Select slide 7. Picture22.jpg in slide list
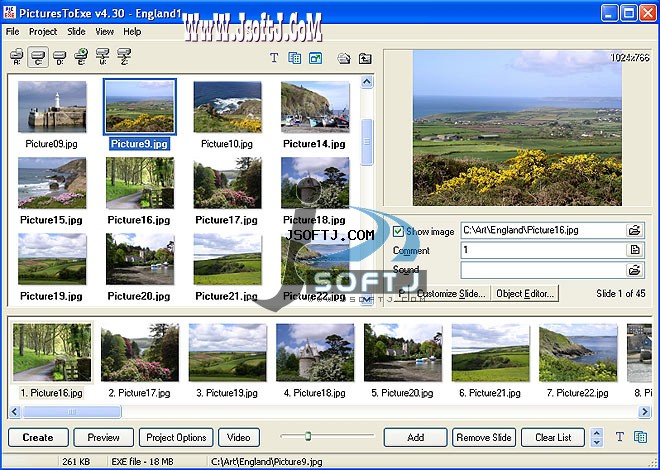 tap(578, 353)
